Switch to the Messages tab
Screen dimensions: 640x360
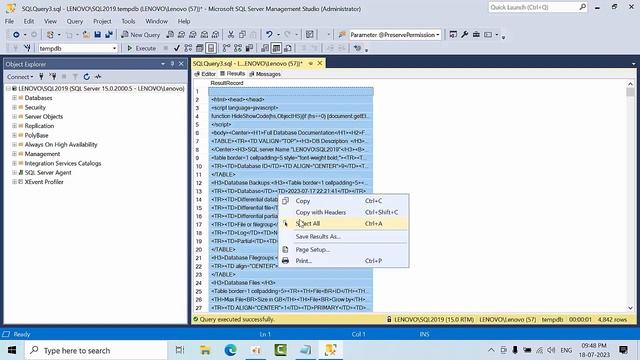click(265, 74)
